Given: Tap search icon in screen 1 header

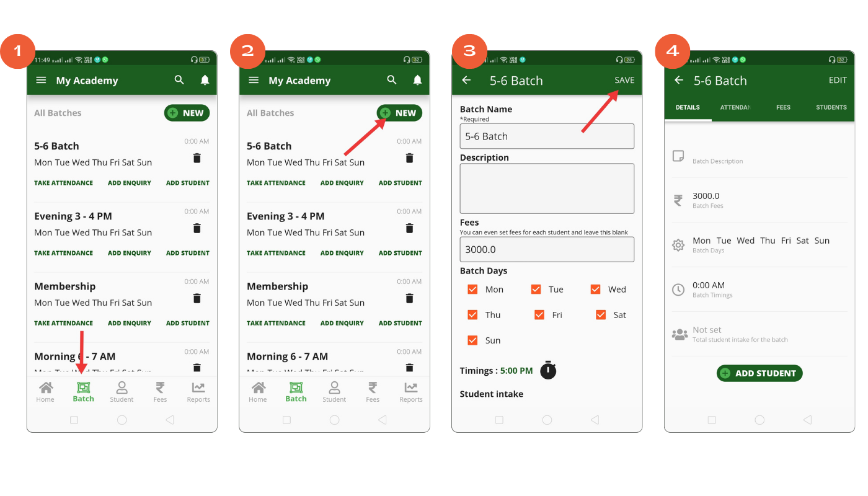Looking at the screenshot, I should (179, 80).
